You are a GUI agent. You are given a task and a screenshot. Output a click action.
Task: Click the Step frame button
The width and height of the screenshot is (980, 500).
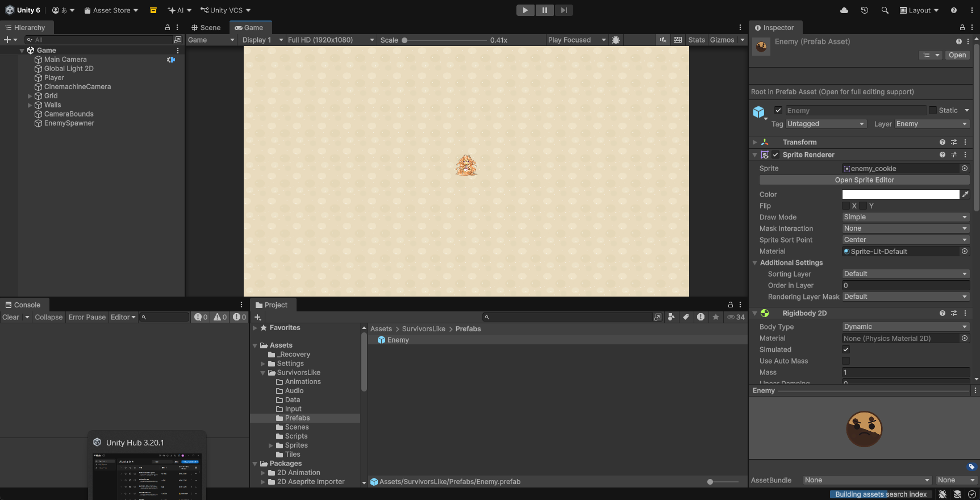564,10
